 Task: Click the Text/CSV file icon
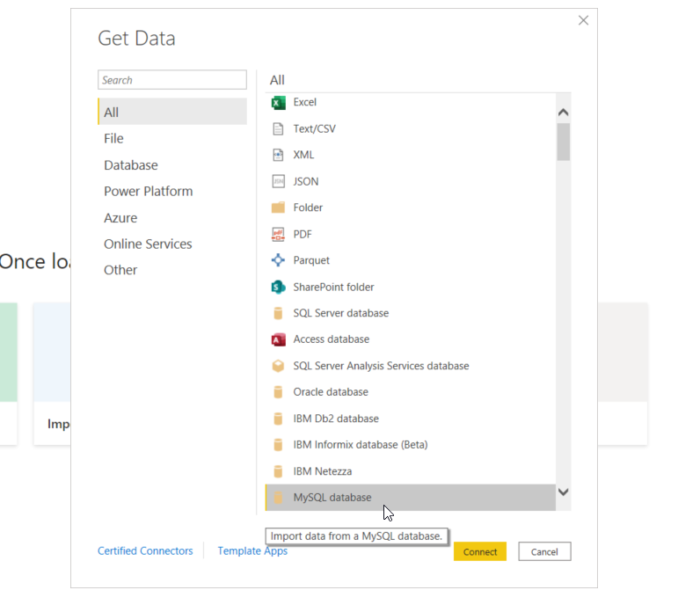(278, 129)
